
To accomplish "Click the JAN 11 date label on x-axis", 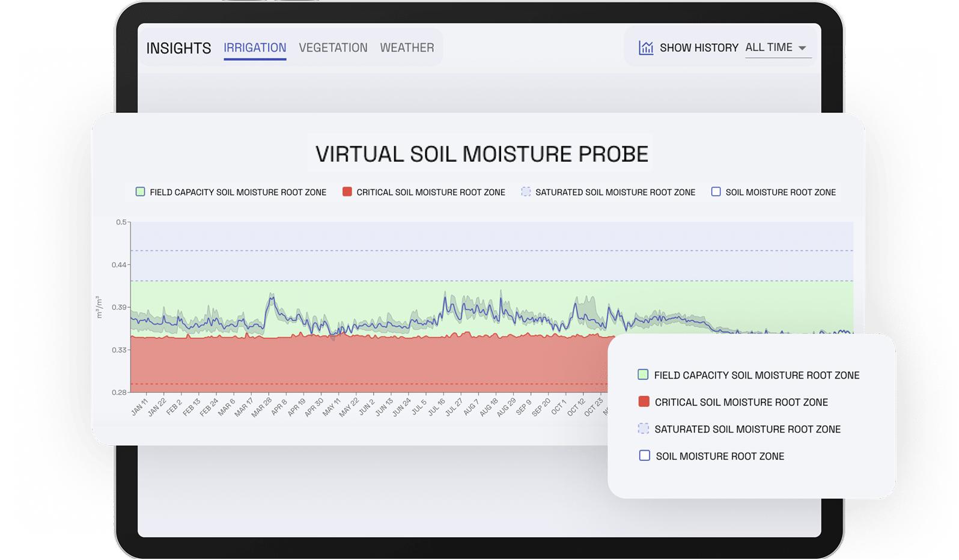I will (x=139, y=407).
